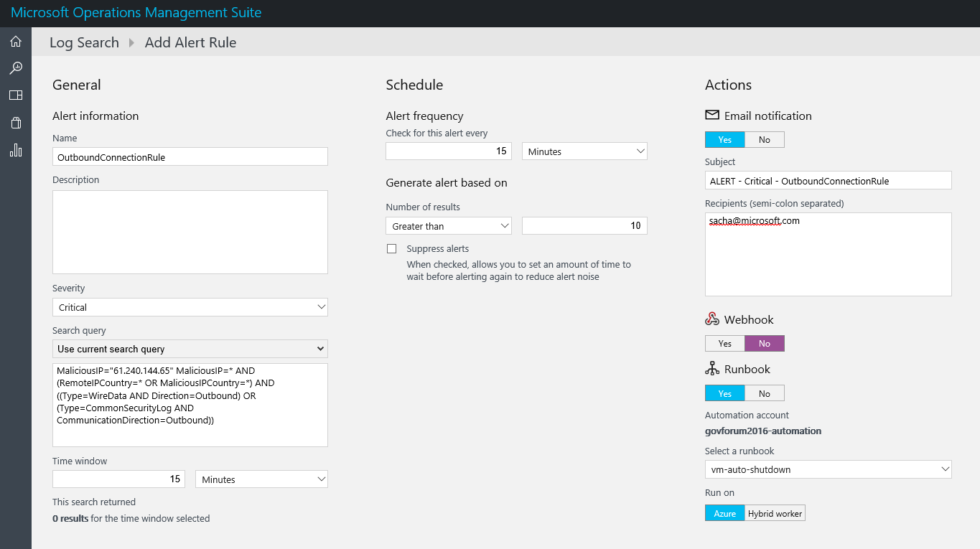
Task: Click the Webhook icon in Actions
Action: pos(711,319)
